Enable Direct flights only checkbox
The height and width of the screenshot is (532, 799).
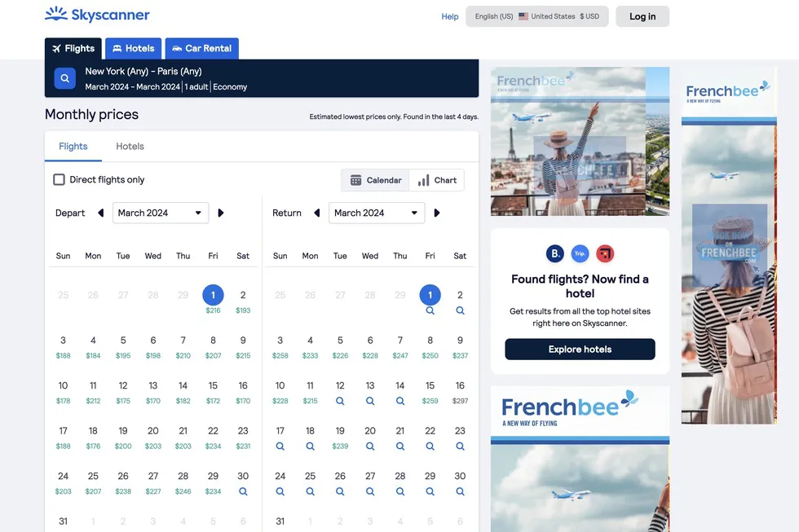pos(59,180)
